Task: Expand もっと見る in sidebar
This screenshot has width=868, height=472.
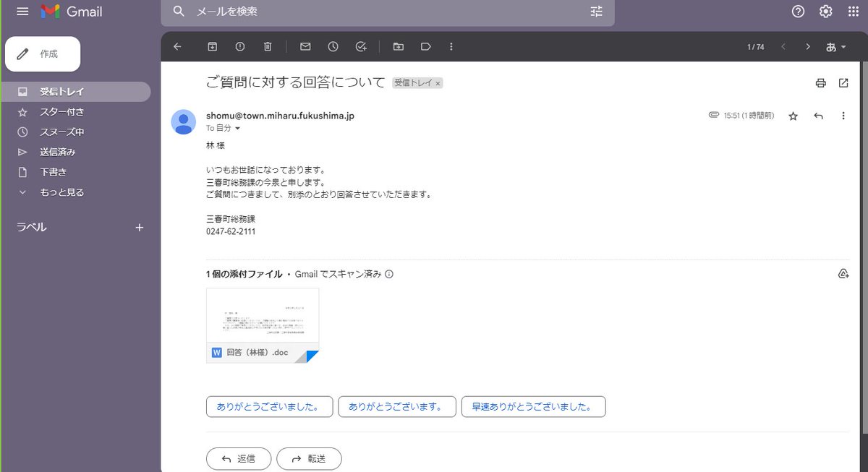Action: coord(61,192)
